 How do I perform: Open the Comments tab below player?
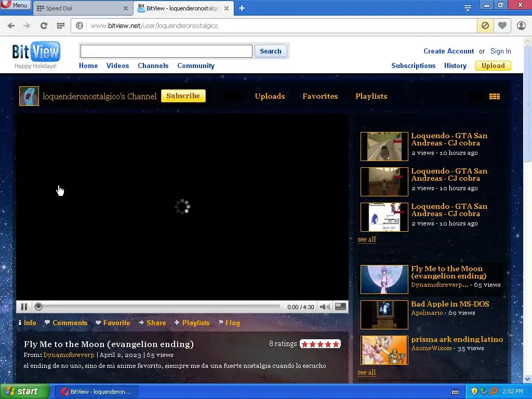(x=66, y=323)
